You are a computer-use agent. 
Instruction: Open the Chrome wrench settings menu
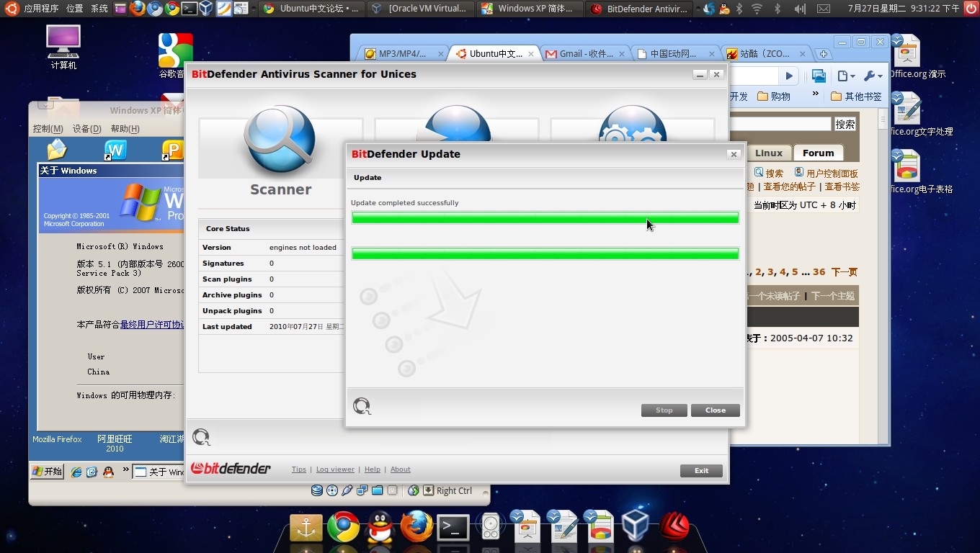[x=873, y=76]
